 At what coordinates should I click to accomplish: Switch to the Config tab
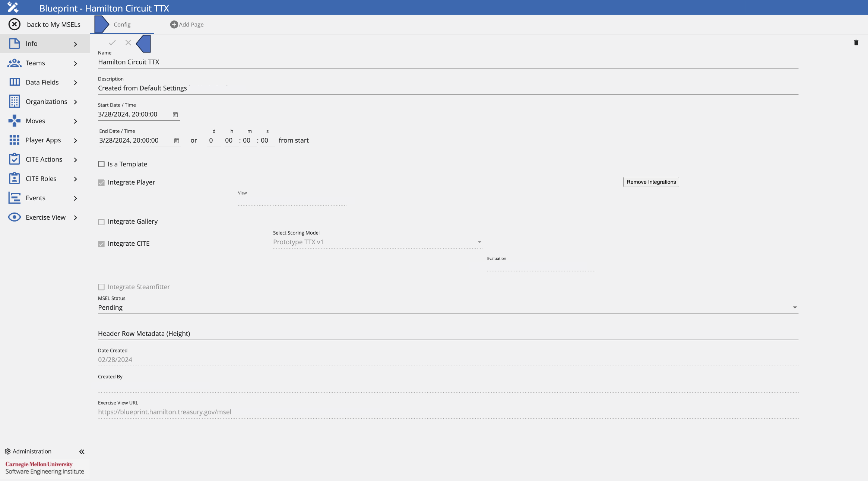pos(122,24)
